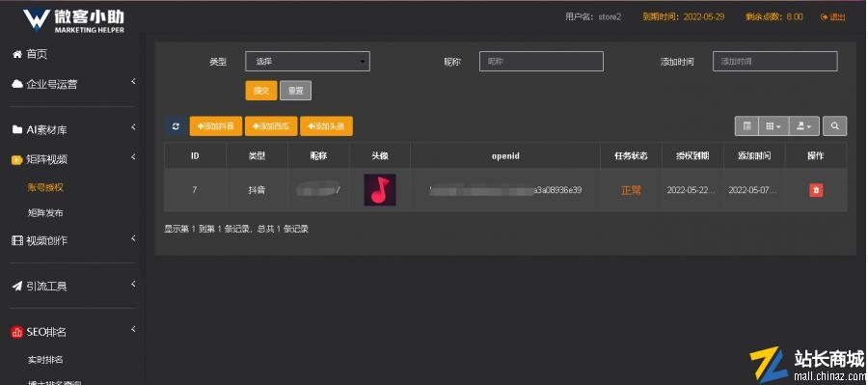This screenshot has width=868, height=385.
Task: Click the openid value ending a3a08936e39
Action: [505, 190]
